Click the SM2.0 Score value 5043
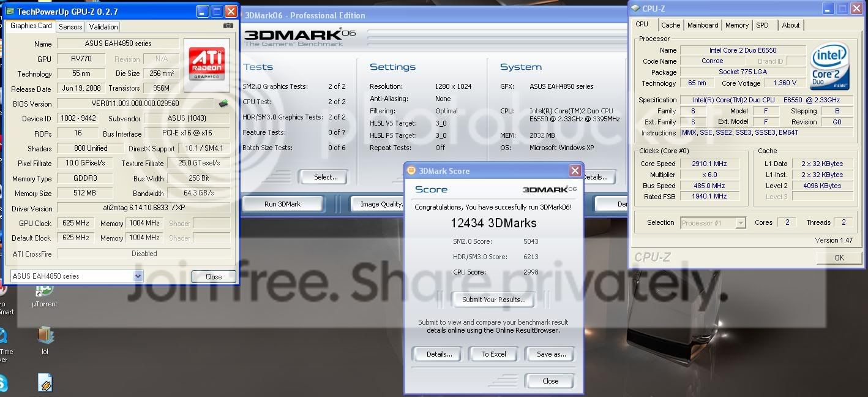This screenshot has width=868, height=397. click(531, 242)
